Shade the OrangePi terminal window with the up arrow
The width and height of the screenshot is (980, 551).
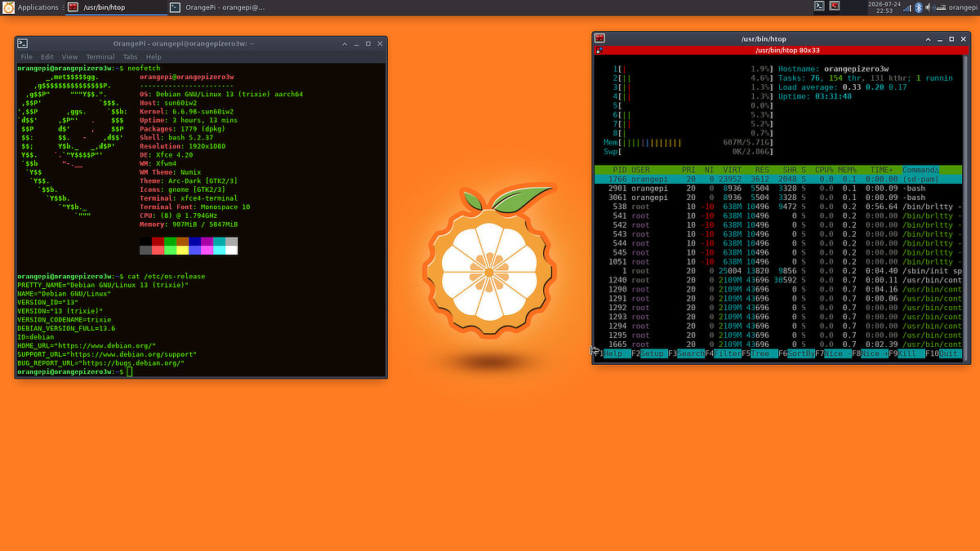coord(344,43)
